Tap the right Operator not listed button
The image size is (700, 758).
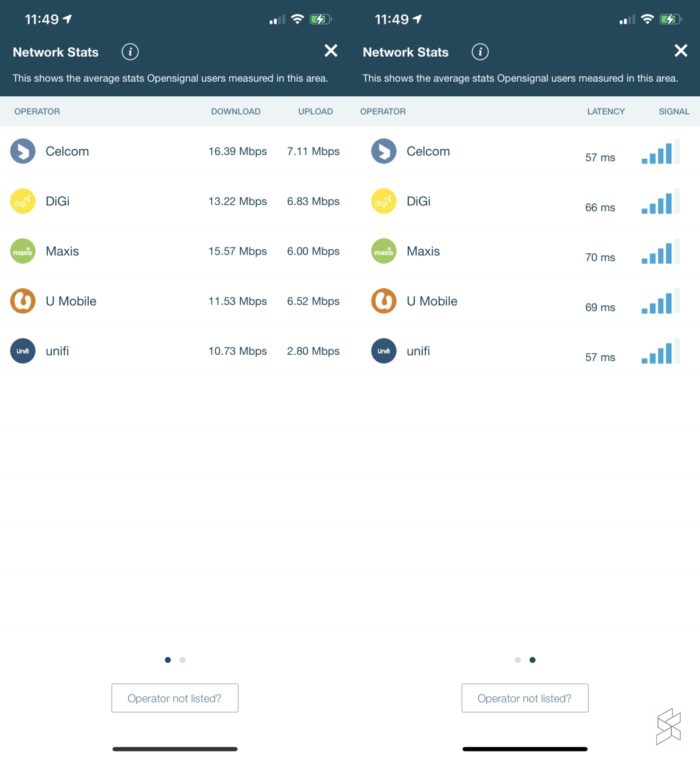click(524, 698)
